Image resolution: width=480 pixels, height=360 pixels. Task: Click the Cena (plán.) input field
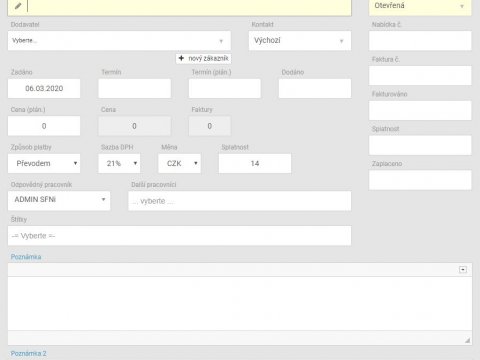[44, 126]
